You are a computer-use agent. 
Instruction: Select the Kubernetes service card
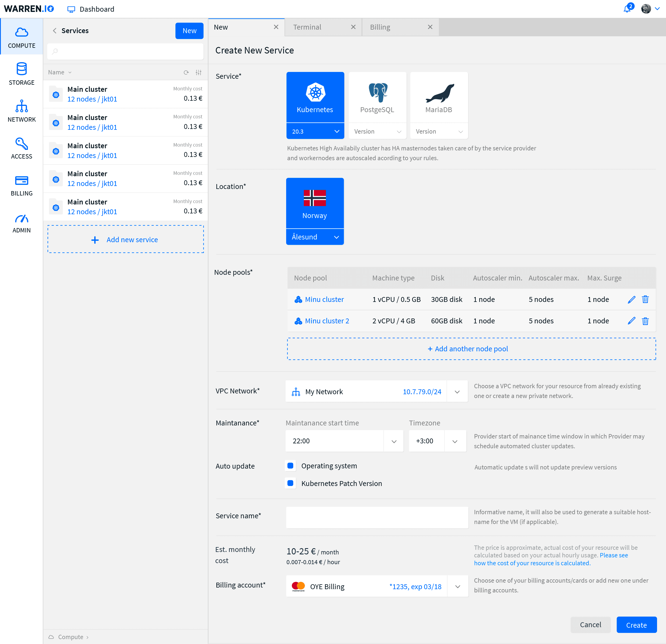[315, 97]
